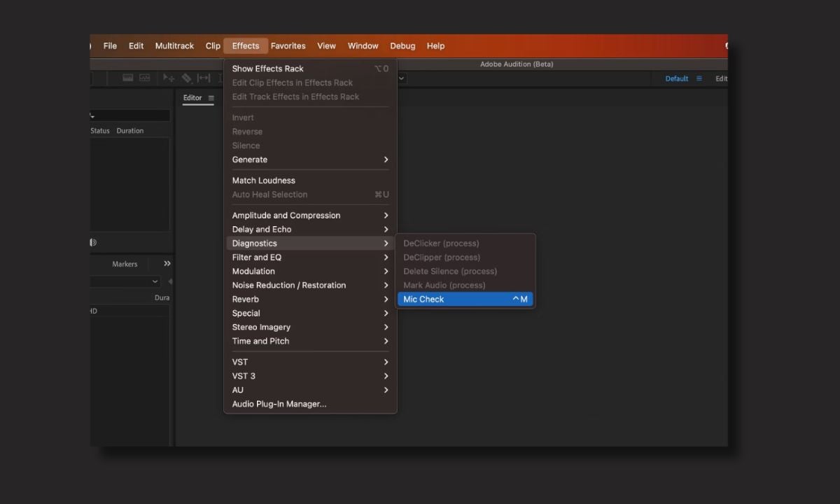Open Audio Plug-In Manager
Image resolution: width=840 pixels, height=504 pixels.
279,404
